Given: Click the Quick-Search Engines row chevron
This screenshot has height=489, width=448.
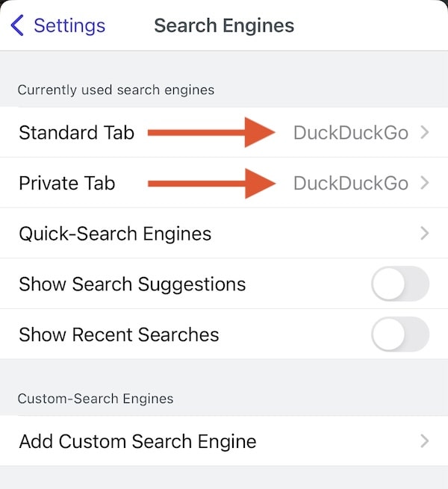Looking at the screenshot, I should pyautogui.click(x=424, y=234).
